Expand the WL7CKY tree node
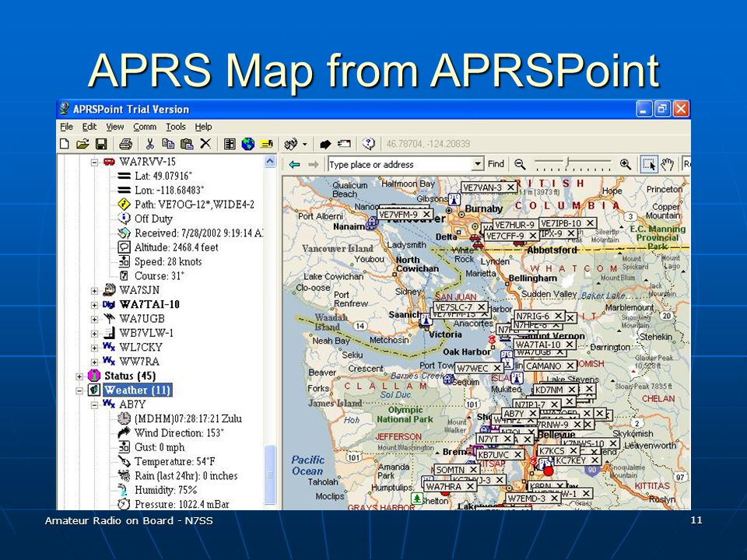This screenshot has height=560, width=747. [x=94, y=348]
